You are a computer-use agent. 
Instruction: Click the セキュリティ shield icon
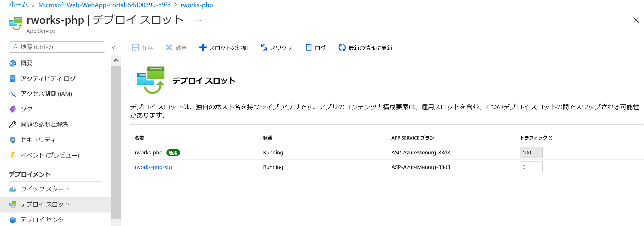point(13,140)
